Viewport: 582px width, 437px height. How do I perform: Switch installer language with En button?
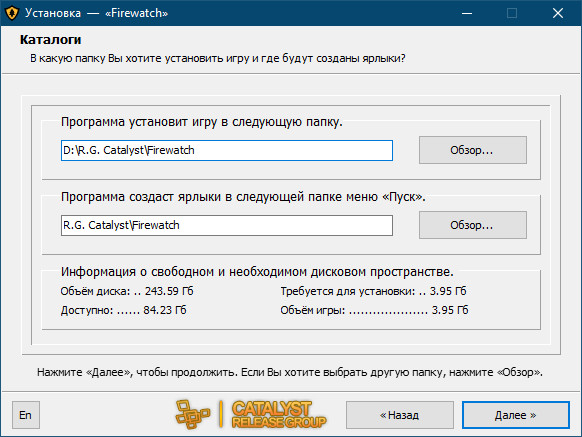click(26, 415)
